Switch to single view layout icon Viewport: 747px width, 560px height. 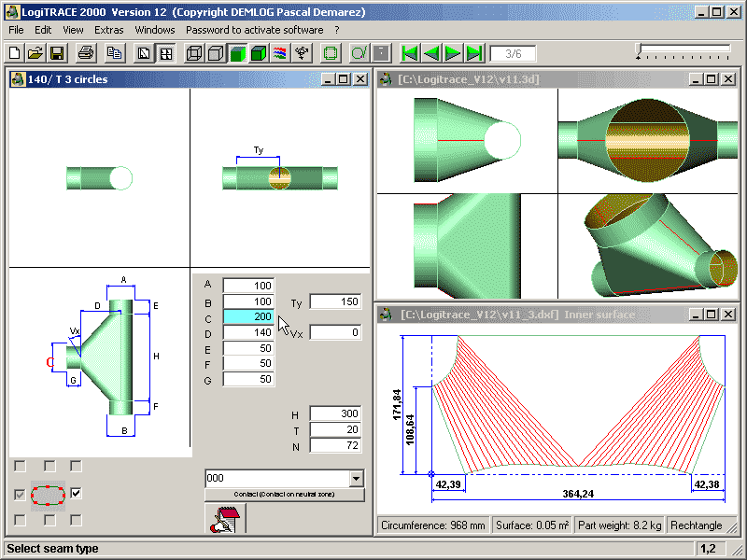tap(144, 53)
